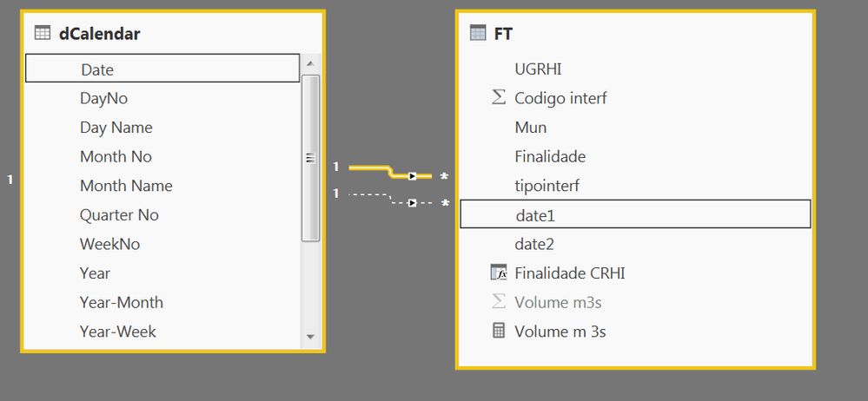Select the UGRHI field in FT
The height and width of the screenshot is (401, 868).
coord(635,69)
